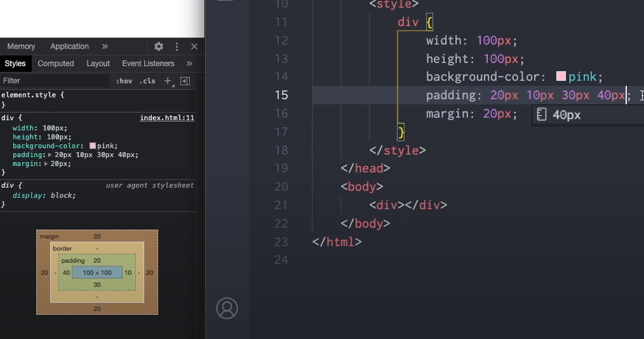This screenshot has width=644, height=339.
Task: Toggle the :hov element state button
Action: [x=124, y=81]
